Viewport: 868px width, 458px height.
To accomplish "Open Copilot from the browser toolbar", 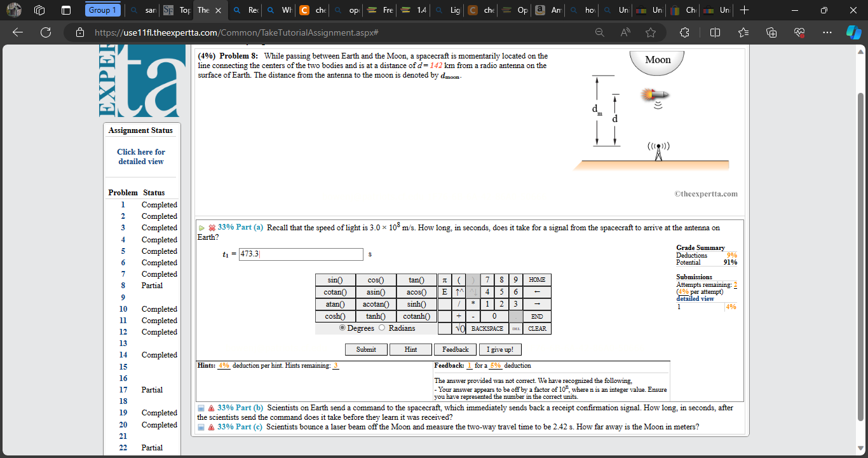I will pyautogui.click(x=853, y=32).
